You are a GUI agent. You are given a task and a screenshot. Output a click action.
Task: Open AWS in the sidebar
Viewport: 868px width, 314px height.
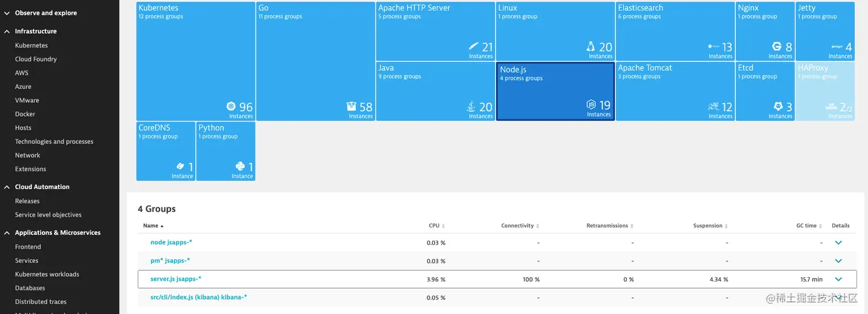(x=21, y=73)
